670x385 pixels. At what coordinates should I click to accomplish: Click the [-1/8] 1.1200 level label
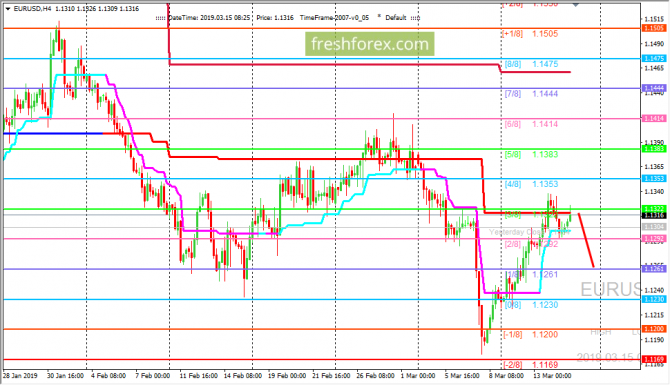pos(530,335)
